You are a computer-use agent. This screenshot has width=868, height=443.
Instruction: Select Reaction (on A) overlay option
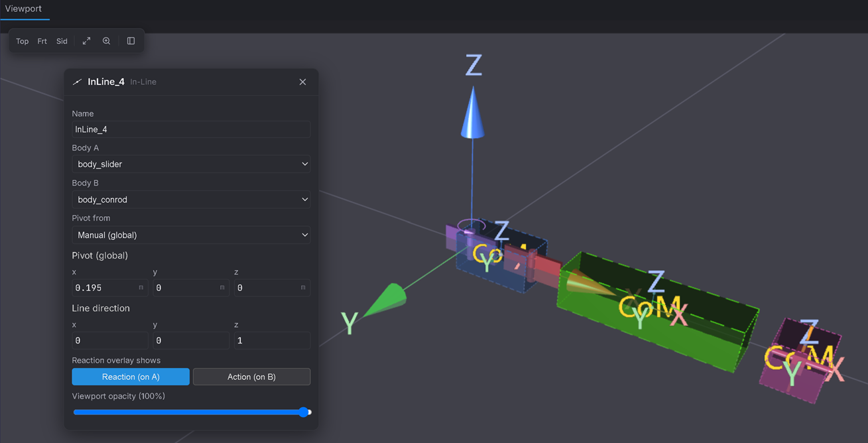[x=131, y=377]
